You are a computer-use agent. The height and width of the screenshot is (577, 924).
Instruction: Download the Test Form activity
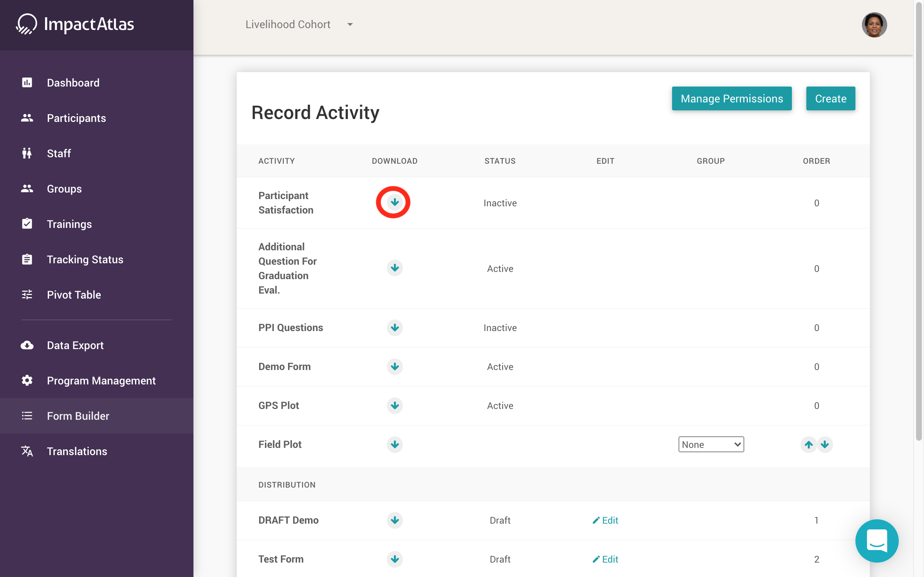pos(395,559)
